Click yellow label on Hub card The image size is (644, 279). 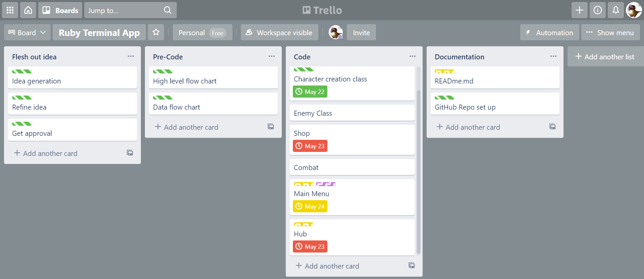pos(304,224)
